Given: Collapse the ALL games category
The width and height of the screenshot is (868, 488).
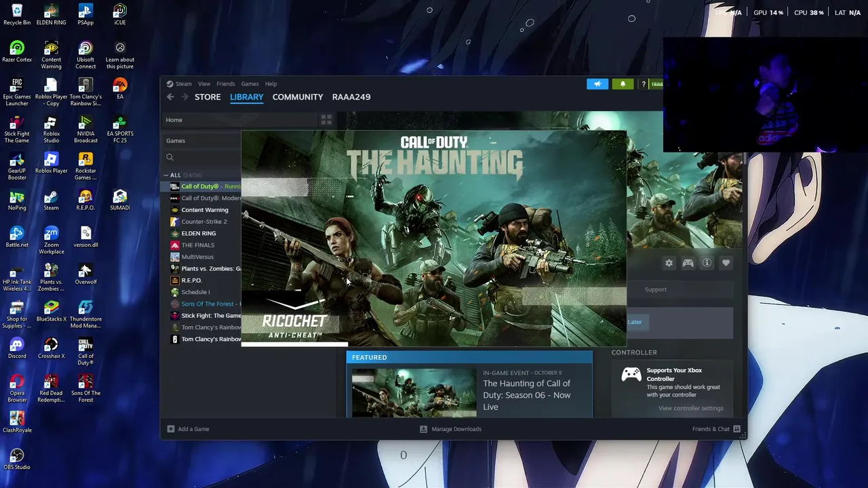Looking at the screenshot, I should tap(166, 175).
